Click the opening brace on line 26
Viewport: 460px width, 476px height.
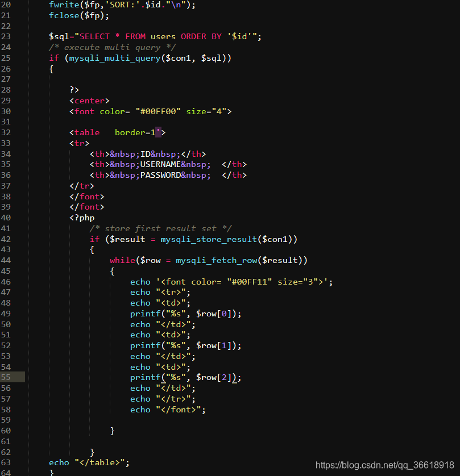51,69
